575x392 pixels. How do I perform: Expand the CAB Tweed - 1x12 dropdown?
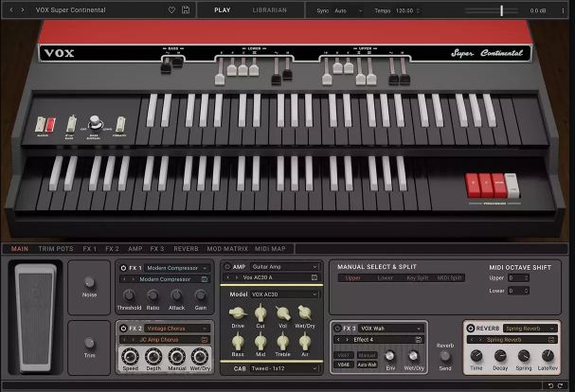283,368
